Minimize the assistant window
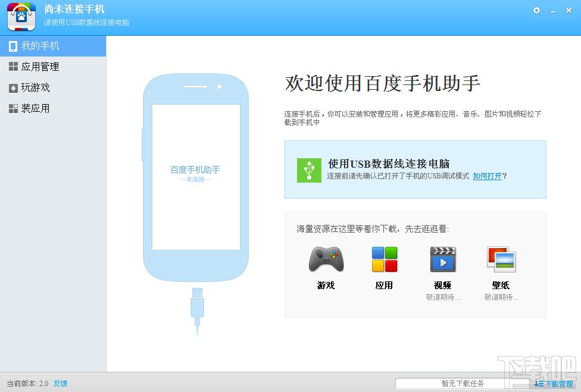The width and height of the screenshot is (581, 392). (553, 11)
